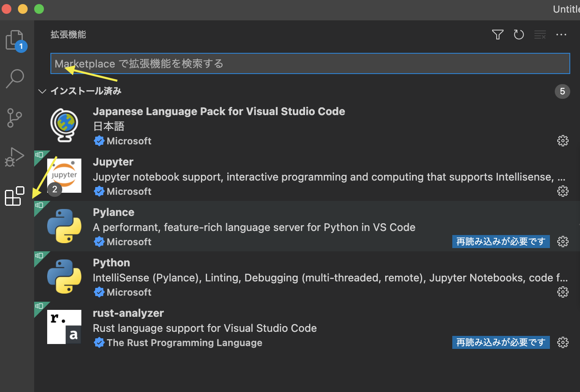This screenshot has height=392, width=580.
Task: Open the Source Control view icon
Action: click(15, 118)
